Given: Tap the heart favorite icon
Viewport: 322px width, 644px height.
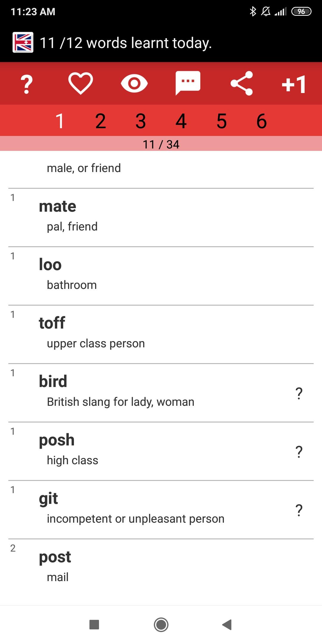Looking at the screenshot, I should click(80, 83).
